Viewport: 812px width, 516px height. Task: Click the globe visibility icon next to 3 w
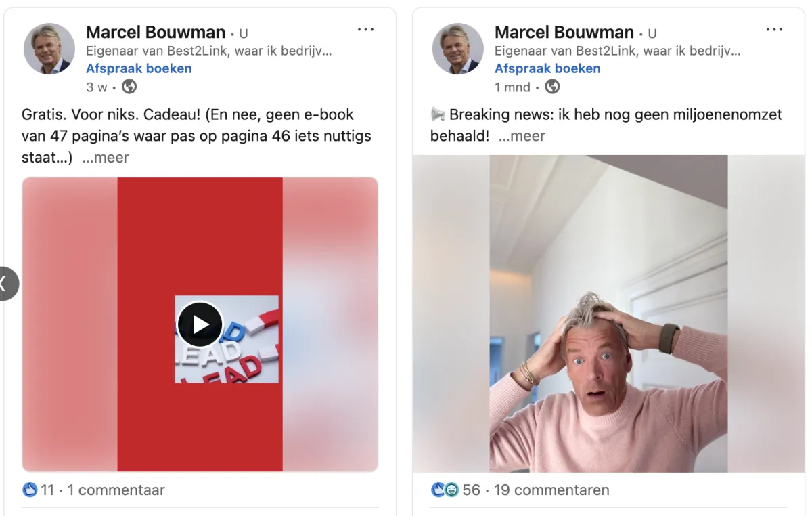[129, 87]
